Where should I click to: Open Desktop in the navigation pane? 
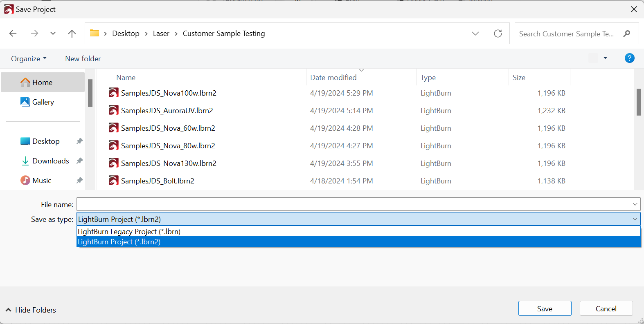click(x=46, y=141)
